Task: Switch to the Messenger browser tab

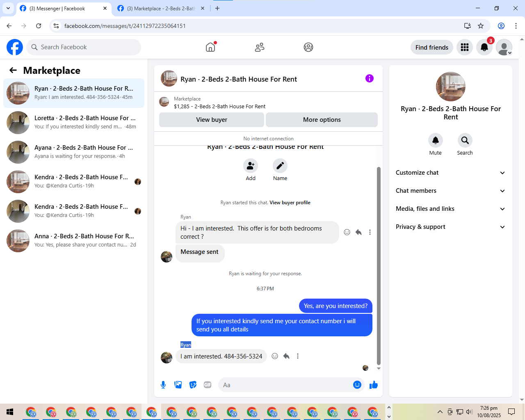Action: [x=62, y=8]
